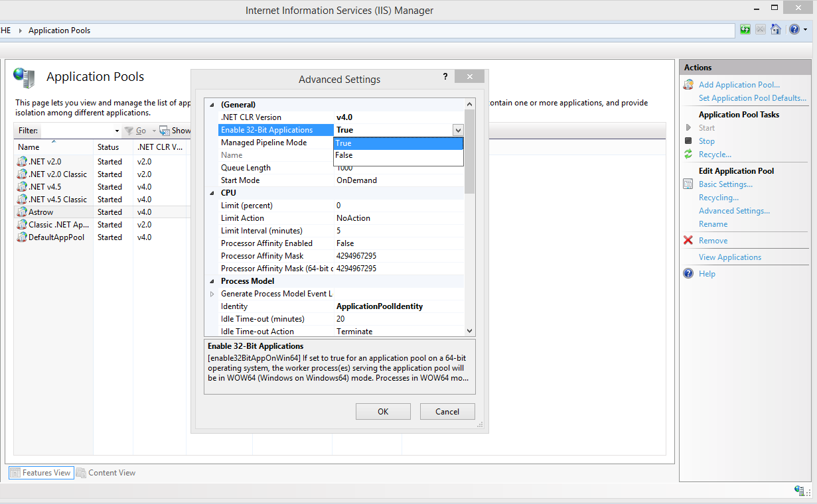
Task: Collapse the Process Model category
Action: tap(212, 281)
